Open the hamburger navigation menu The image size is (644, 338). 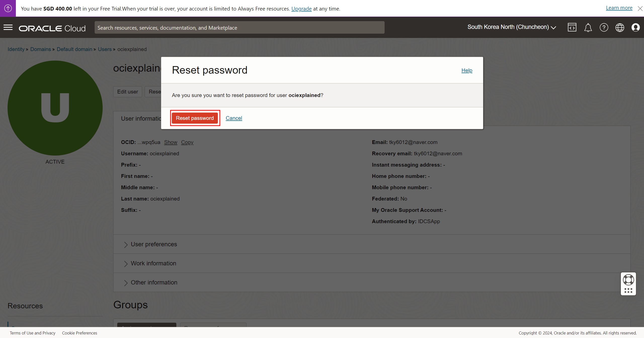(8, 27)
